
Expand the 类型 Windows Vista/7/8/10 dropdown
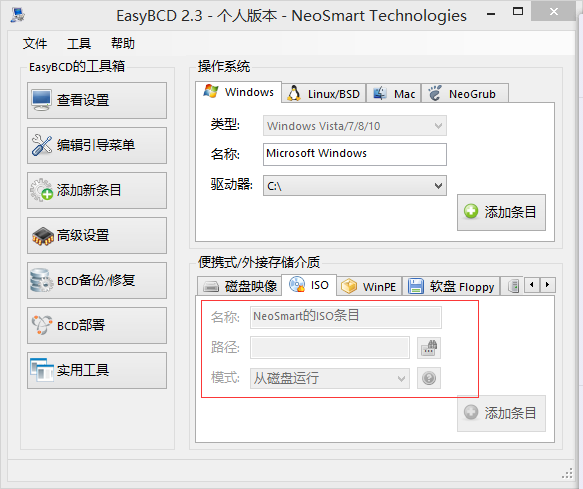tap(355, 126)
